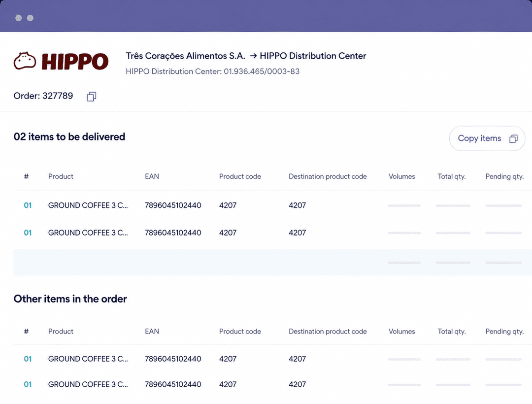Click Destination product code header in Other items table
The width and height of the screenshot is (532, 404).
tap(328, 332)
